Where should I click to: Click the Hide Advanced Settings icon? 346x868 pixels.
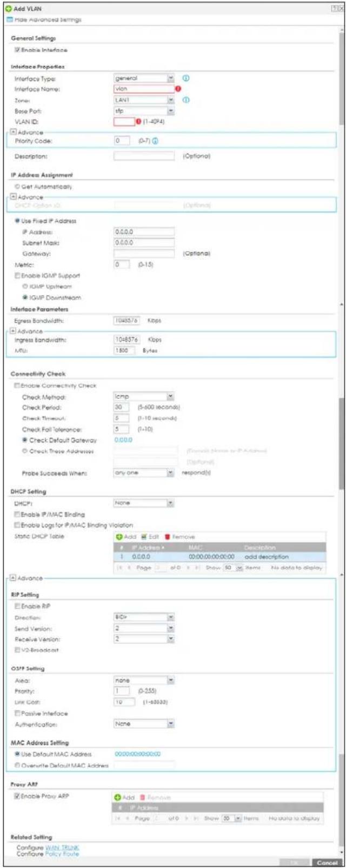[9, 19]
